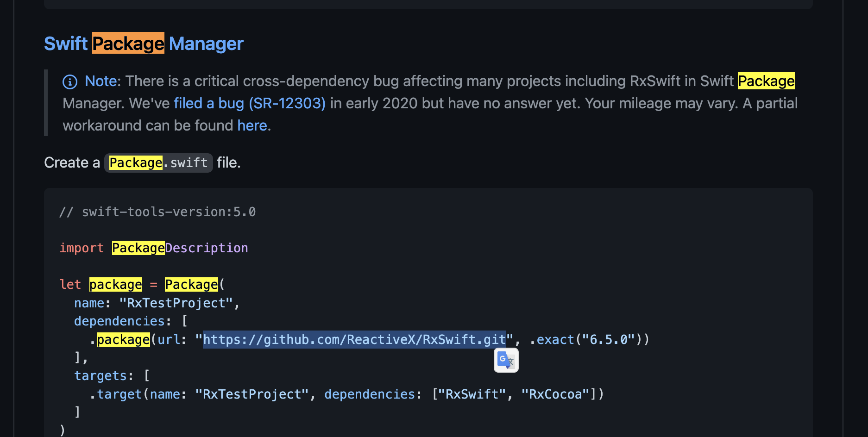Click the .target RxTestProject line
This screenshot has width=868, height=437.
pos(346,394)
